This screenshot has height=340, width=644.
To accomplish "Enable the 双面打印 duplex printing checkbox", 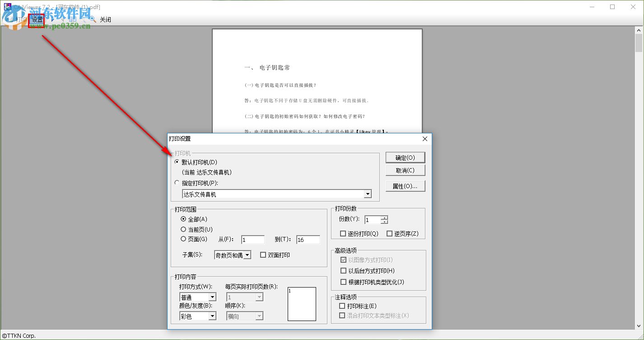I will 263,255.
